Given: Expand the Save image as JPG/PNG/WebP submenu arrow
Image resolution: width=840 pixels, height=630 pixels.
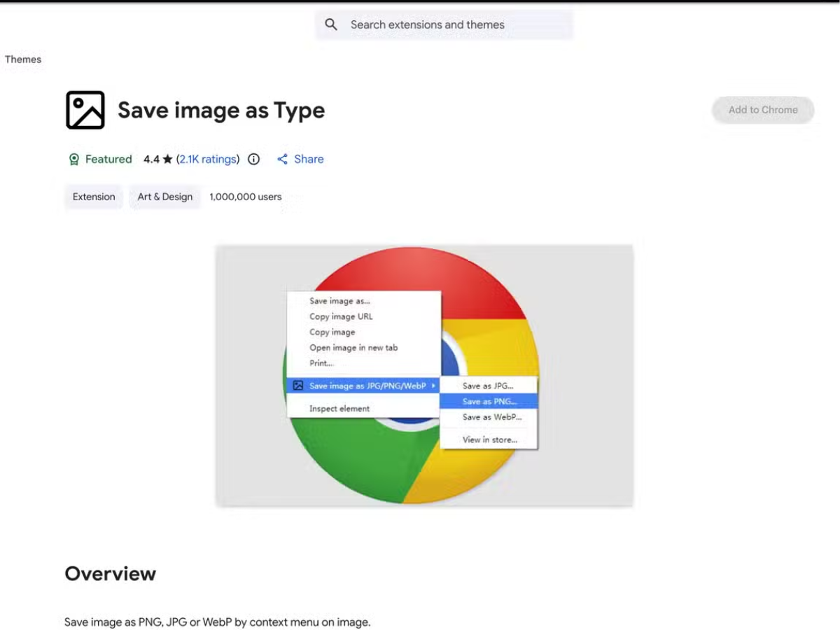Looking at the screenshot, I should coord(434,386).
